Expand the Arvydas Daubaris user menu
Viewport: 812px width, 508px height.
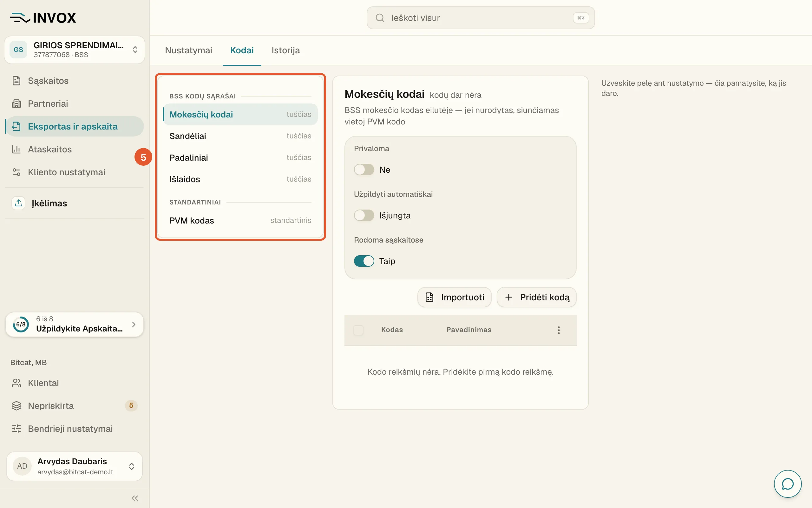point(75,466)
